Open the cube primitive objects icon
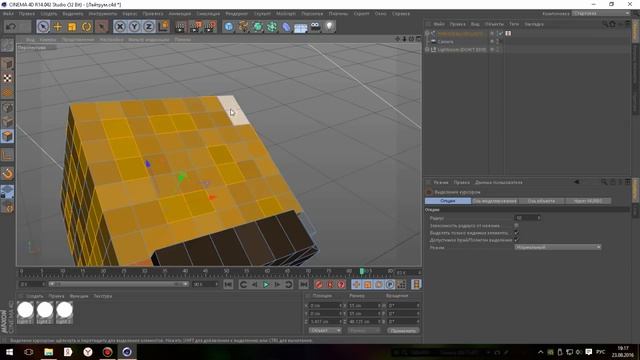The height and width of the screenshot is (360, 640). (x=229, y=27)
